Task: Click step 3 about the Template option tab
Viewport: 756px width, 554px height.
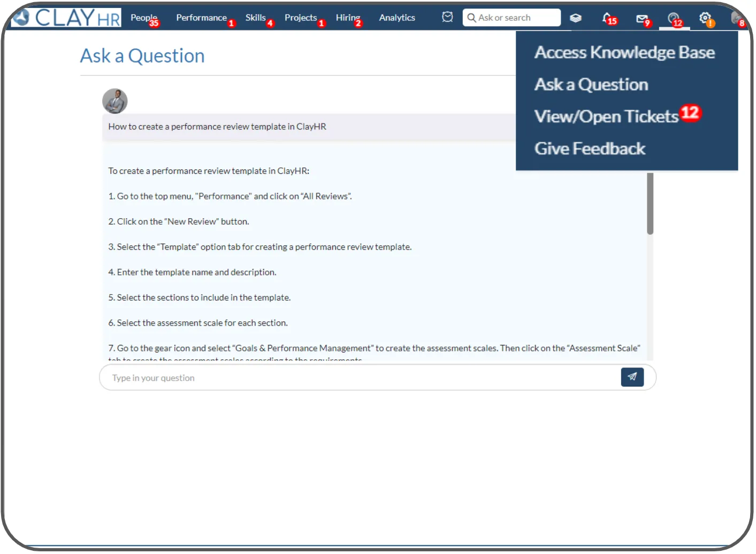Action: coord(260,247)
